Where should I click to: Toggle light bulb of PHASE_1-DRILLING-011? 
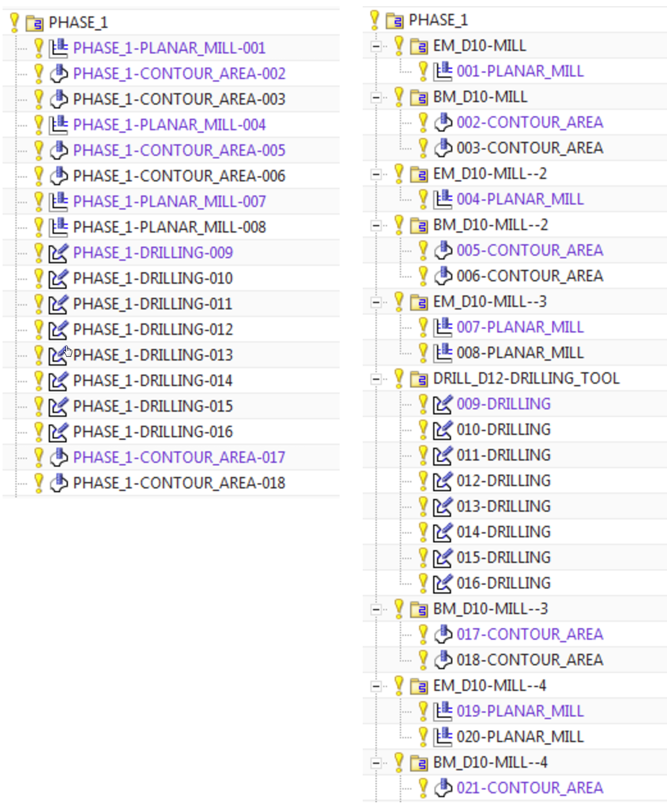38,304
